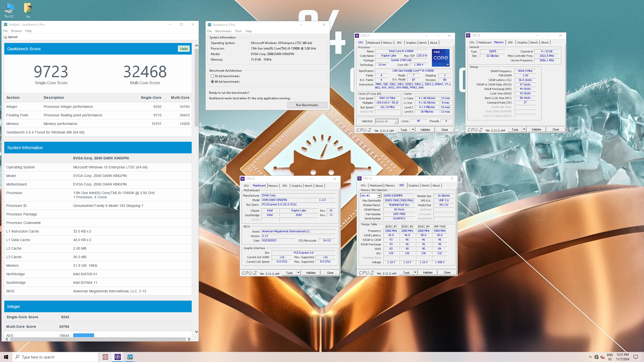Click the AES score bar in Integer section

[x=84, y=335]
